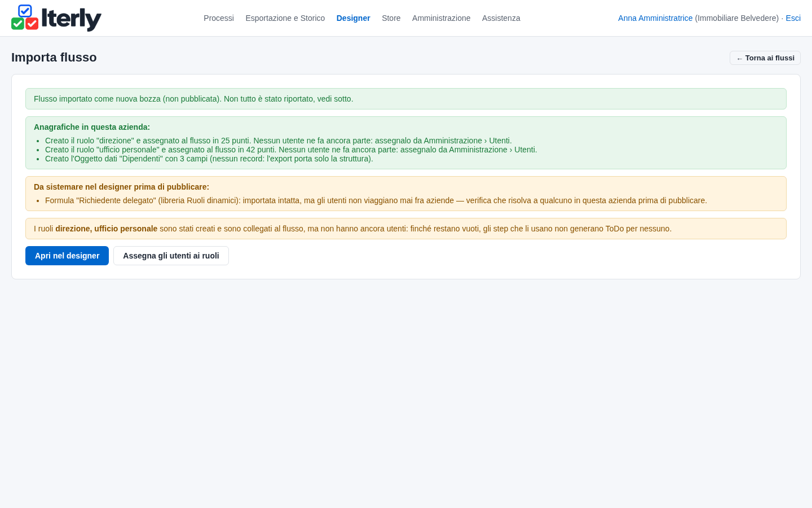Screen dimensions: 812x508
Task: Open Amministrazione in the top nav
Action: tap(441, 18)
